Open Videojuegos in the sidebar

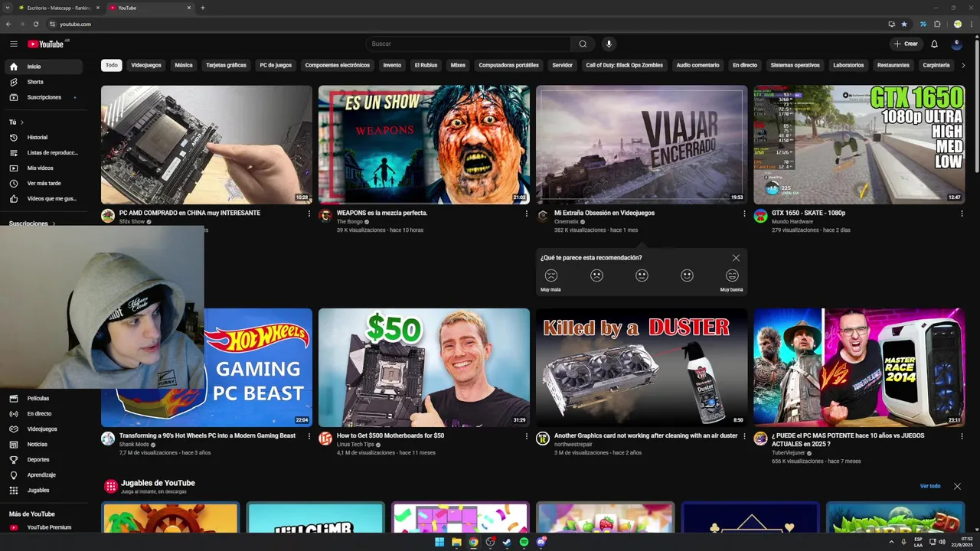pyautogui.click(x=43, y=429)
